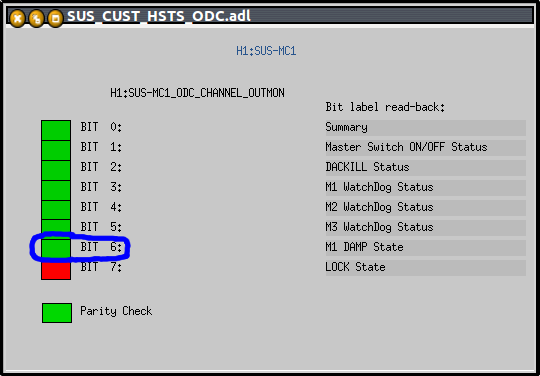540x376 pixels.
Task: Click the green BIT 2 status indicator
Action: [56, 170]
